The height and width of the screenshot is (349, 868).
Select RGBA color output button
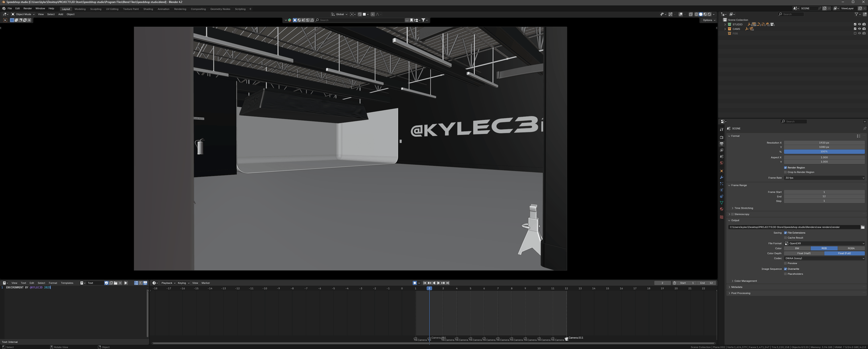coord(851,248)
